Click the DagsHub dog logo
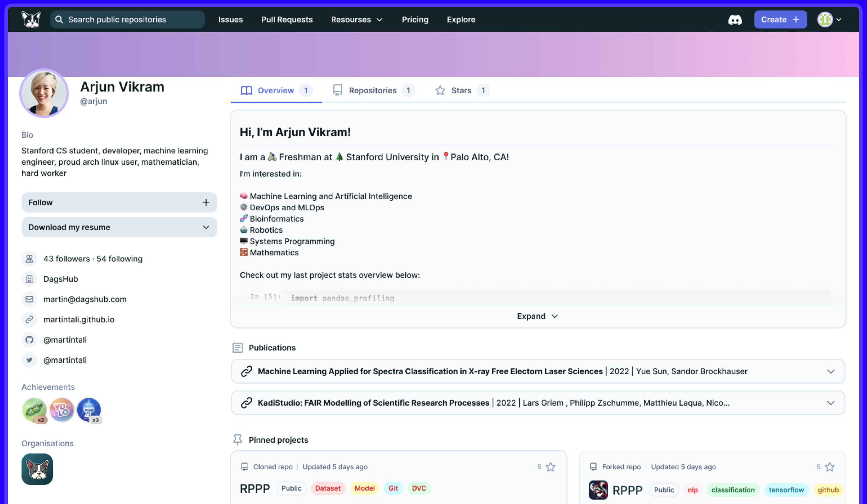The height and width of the screenshot is (504, 867). [31, 19]
